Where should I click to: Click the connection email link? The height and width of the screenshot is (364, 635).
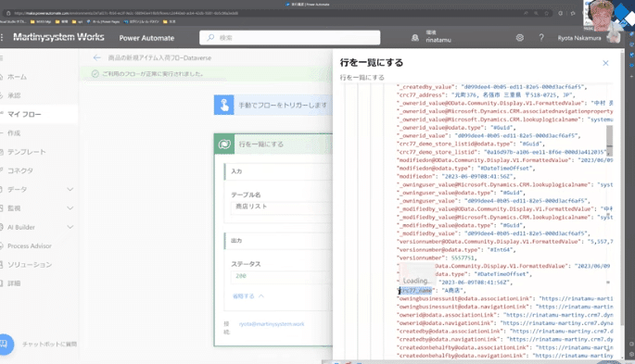[272, 324]
